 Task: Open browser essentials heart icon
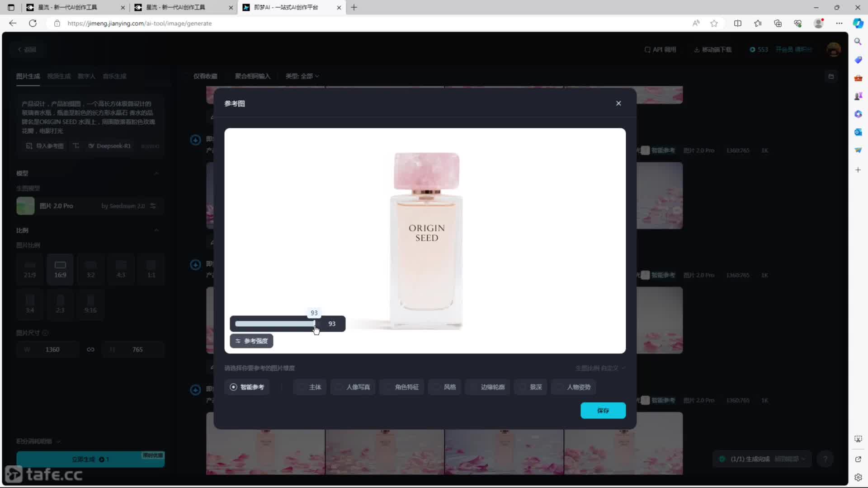pyautogui.click(x=798, y=23)
